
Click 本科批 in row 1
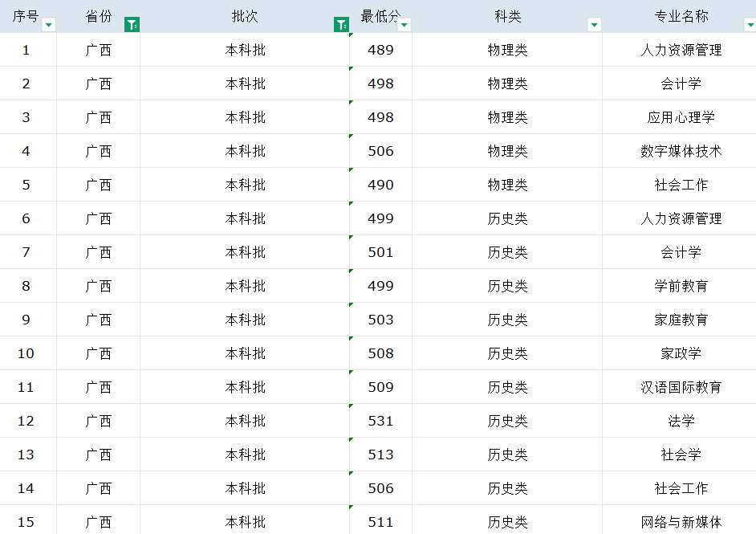[x=245, y=50]
